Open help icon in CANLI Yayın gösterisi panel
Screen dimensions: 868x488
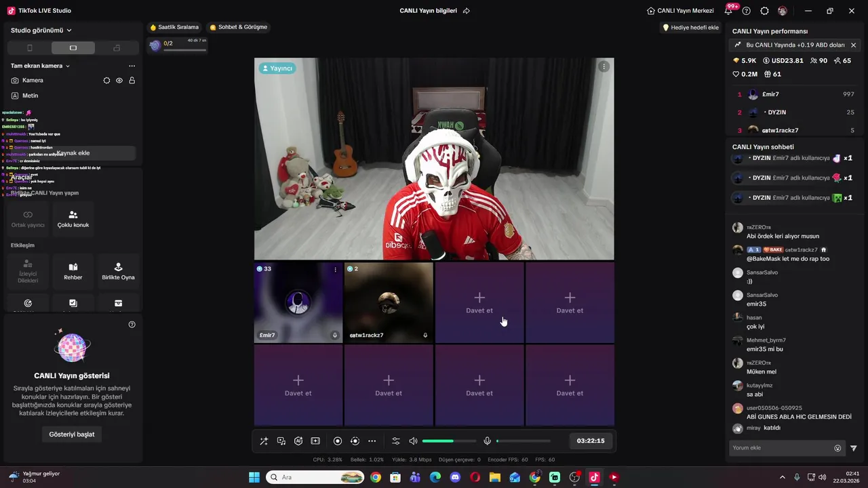[x=132, y=325]
